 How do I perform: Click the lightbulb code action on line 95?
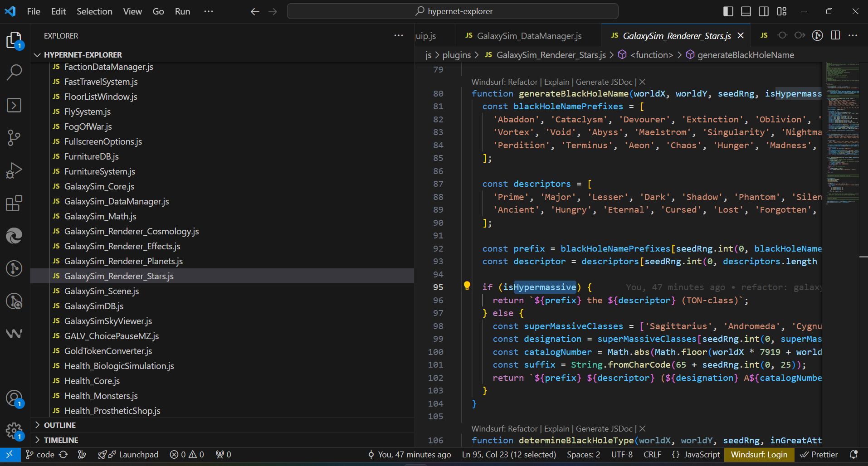[x=467, y=286]
